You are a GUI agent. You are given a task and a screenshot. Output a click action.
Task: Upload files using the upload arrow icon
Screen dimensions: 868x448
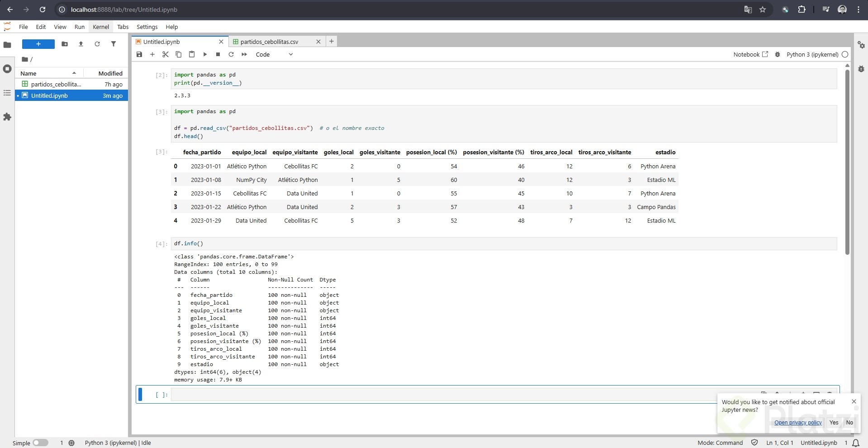(x=81, y=44)
